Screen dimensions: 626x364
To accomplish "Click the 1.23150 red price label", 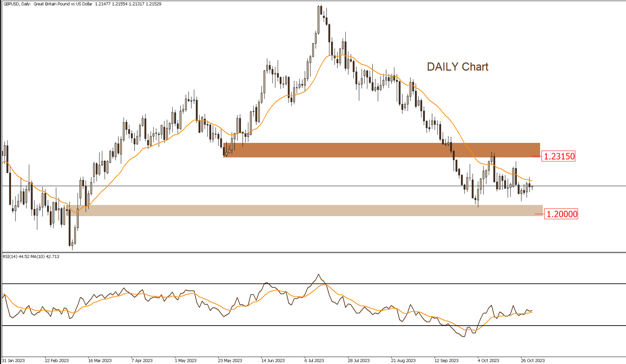I will click(x=558, y=156).
